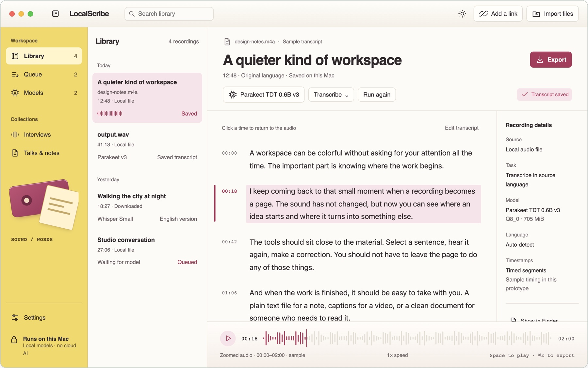Select the A quieter kind of workspace recording

click(x=147, y=98)
